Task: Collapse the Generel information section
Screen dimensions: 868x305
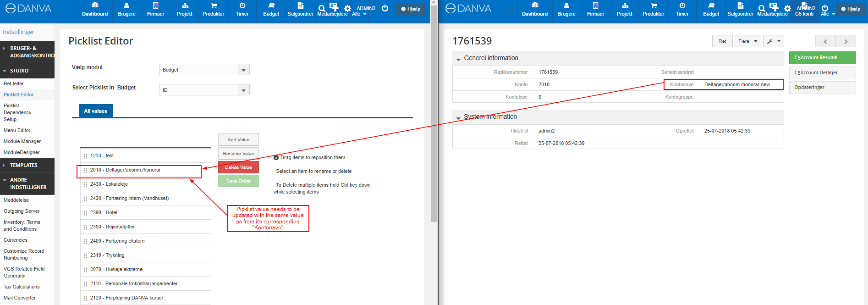Action: pos(458,59)
